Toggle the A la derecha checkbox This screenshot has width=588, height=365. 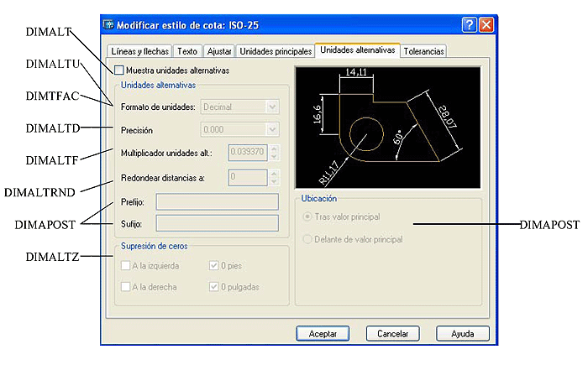pyautogui.click(x=125, y=287)
